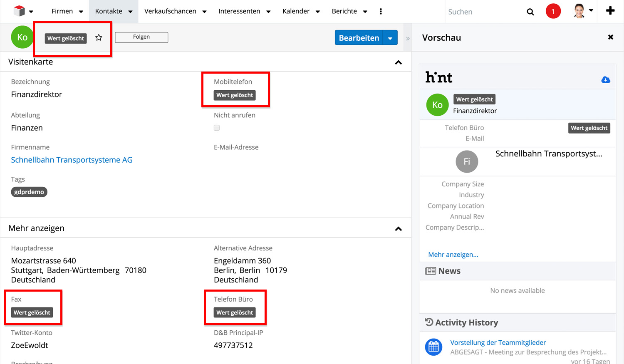Collapse the Visitenkarte section
Image resolution: width=624 pixels, height=364 pixels.
[x=398, y=62]
